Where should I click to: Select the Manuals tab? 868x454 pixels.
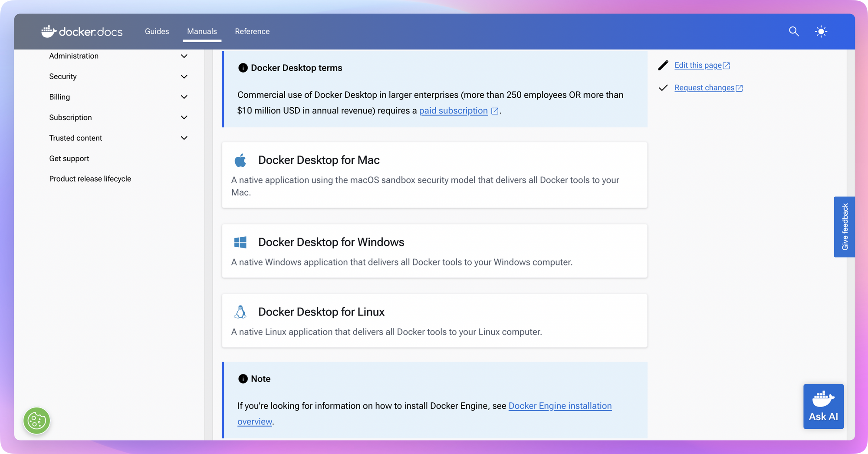pyautogui.click(x=202, y=31)
